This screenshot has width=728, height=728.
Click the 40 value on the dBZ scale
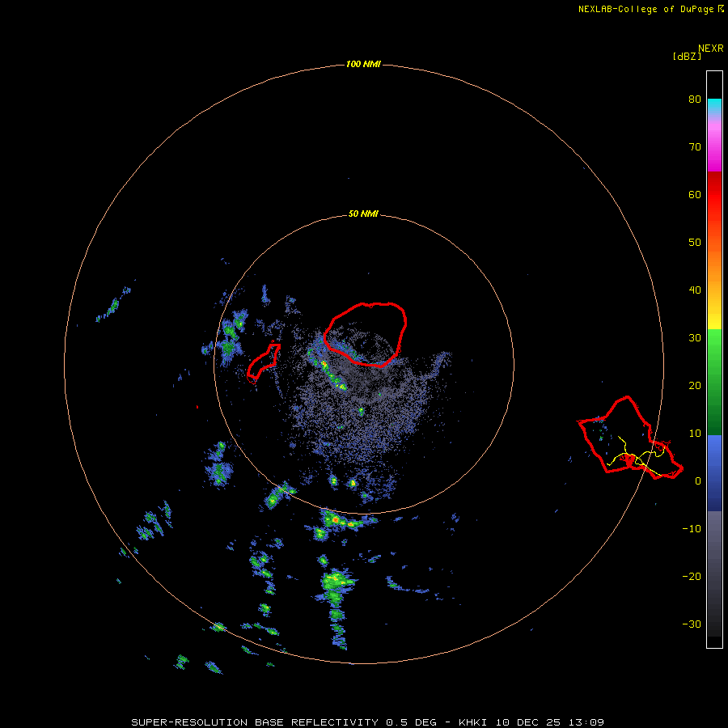695,290
